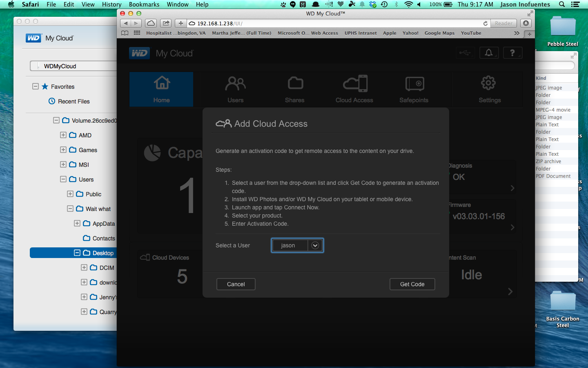Click the Wi-Fi icon in menu bar
588x368 pixels.
[x=408, y=4]
